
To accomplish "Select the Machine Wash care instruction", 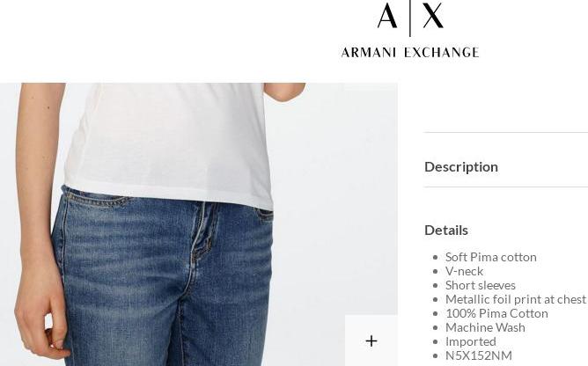I will (485, 327).
